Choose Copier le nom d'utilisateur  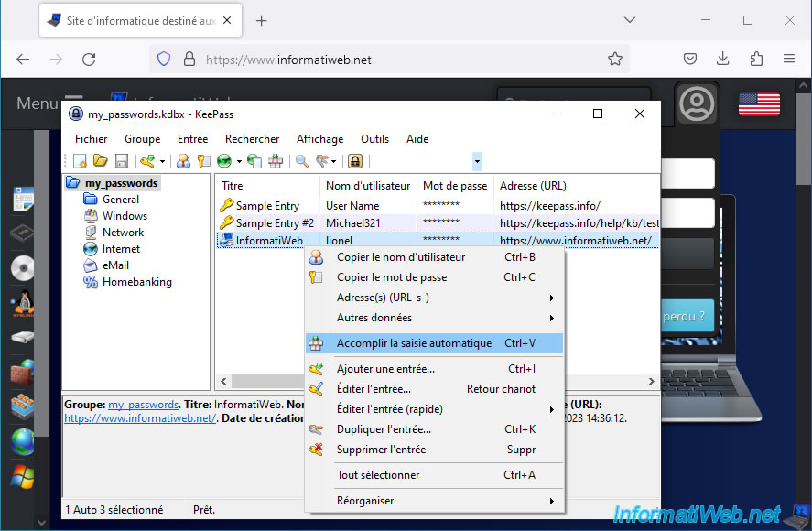click(x=434, y=257)
